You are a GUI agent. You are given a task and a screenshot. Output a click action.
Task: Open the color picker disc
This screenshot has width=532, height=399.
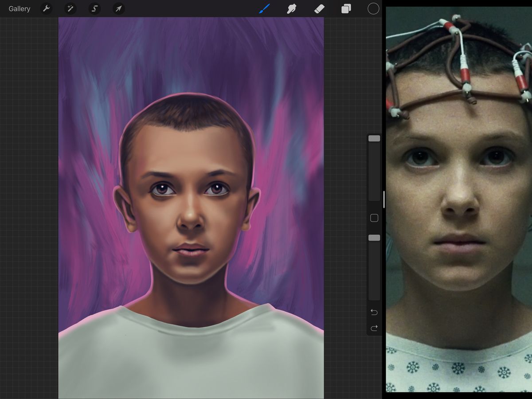373,8
